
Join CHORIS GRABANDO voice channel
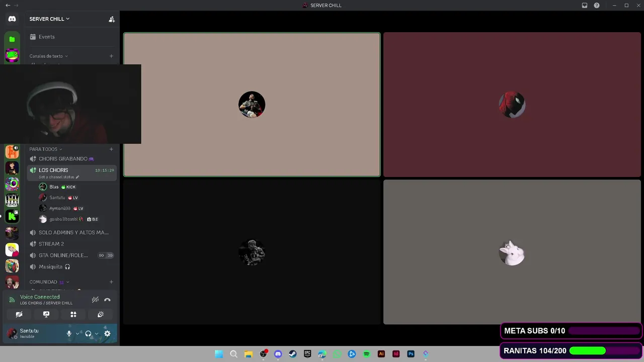tap(71, 159)
